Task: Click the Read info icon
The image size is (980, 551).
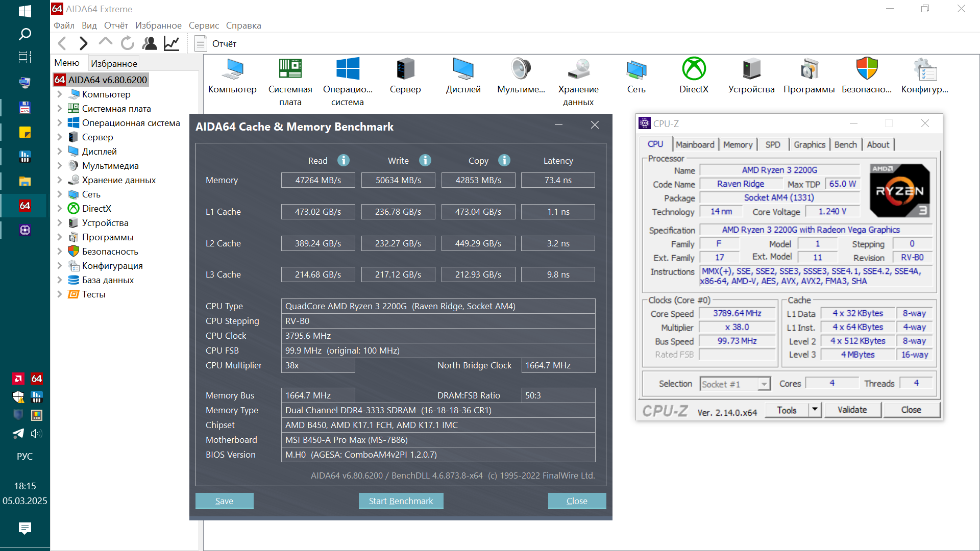Action: 344,160
